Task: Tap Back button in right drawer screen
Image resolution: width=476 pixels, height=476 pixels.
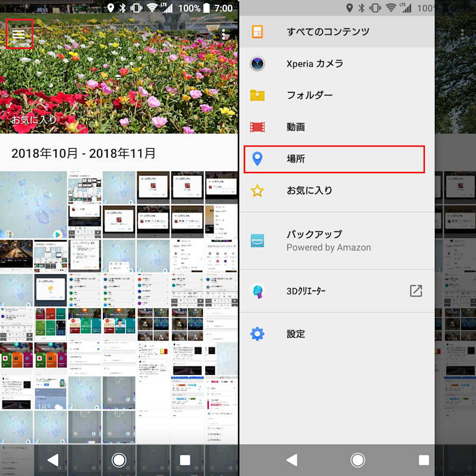Action: (x=292, y=460)
